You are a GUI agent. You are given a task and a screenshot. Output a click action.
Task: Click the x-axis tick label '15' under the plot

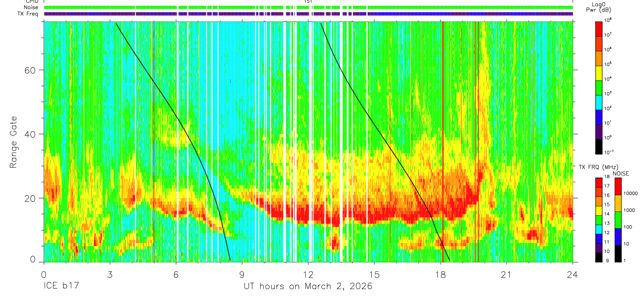click(374, 274)
